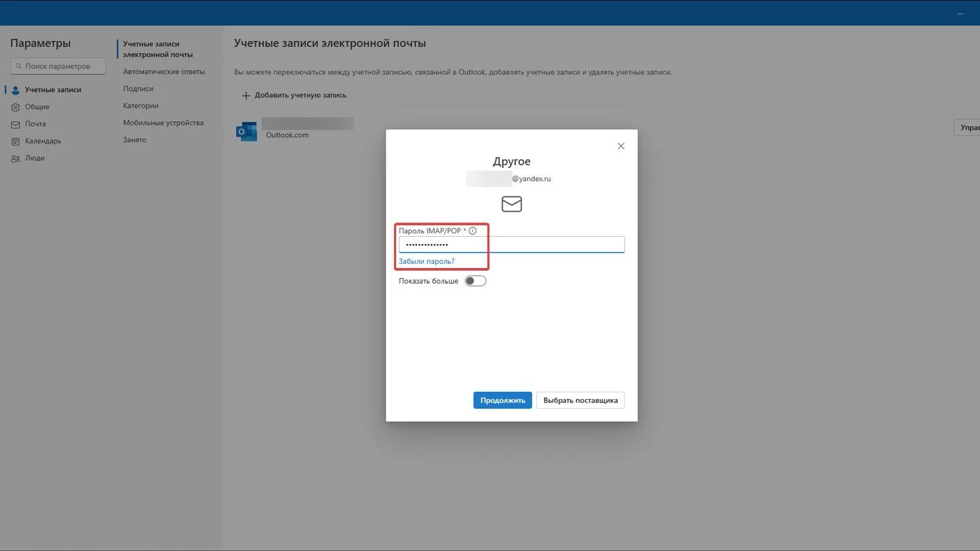
Task: Select Занято menu item
Action: pos(135,139)
